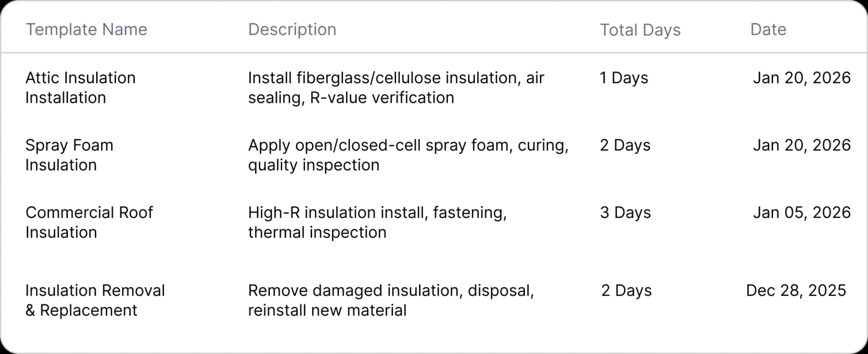Open Insulation Removal & Replacement template
This screenshot has width=868, height=354.
coord(95,300)
